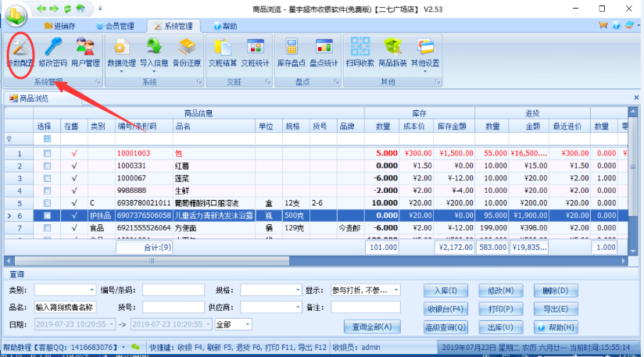Click the 查询全部(A) button
The width and height of the screenshot is (644, 357).
coord(372,327)
